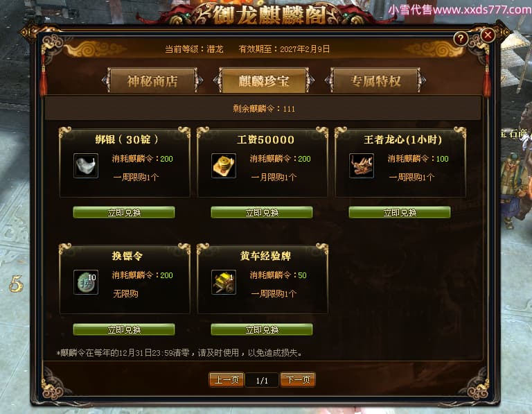Click the silver ingot item icon
The height and width of the screenshot is (414, 532).
pyautogui.click(x=86, y=166)
